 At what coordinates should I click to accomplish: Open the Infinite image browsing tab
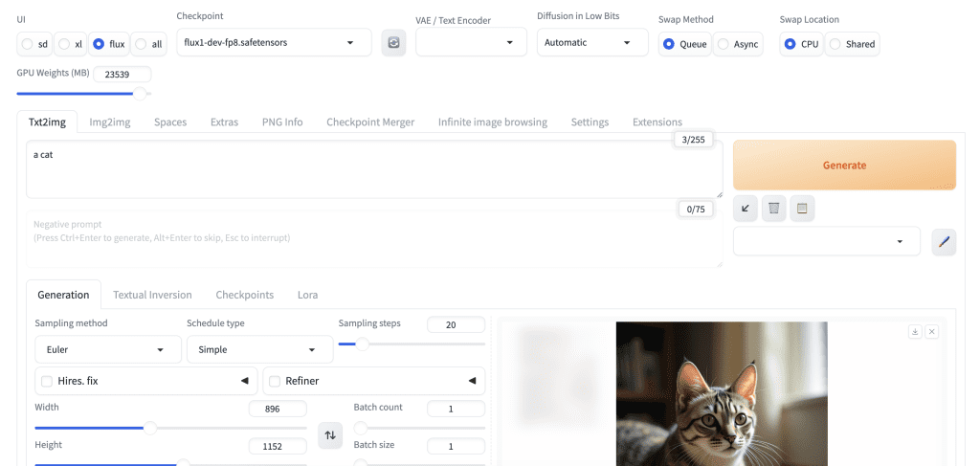click(x=493, y=122)
